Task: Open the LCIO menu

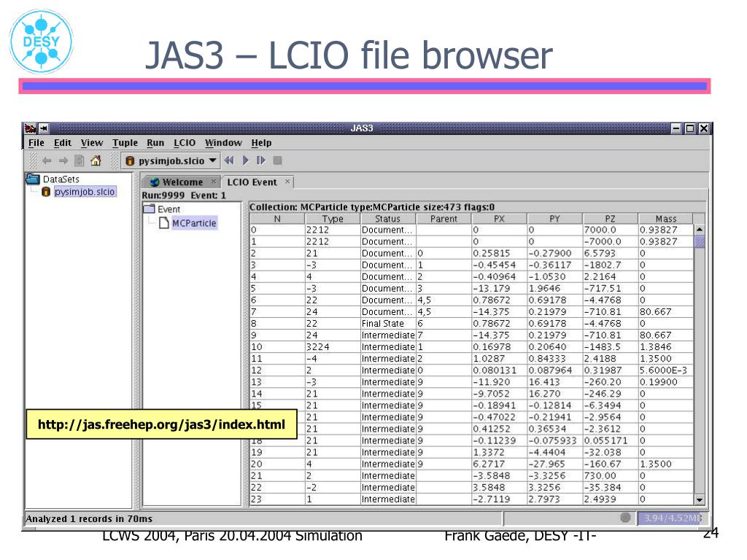Action: [185, 143]
